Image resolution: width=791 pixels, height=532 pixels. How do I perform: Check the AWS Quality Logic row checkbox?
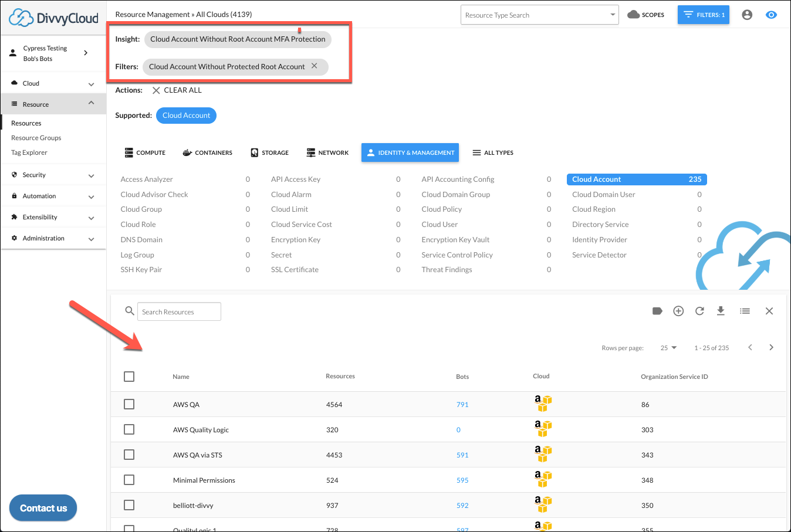pos(129,429)
